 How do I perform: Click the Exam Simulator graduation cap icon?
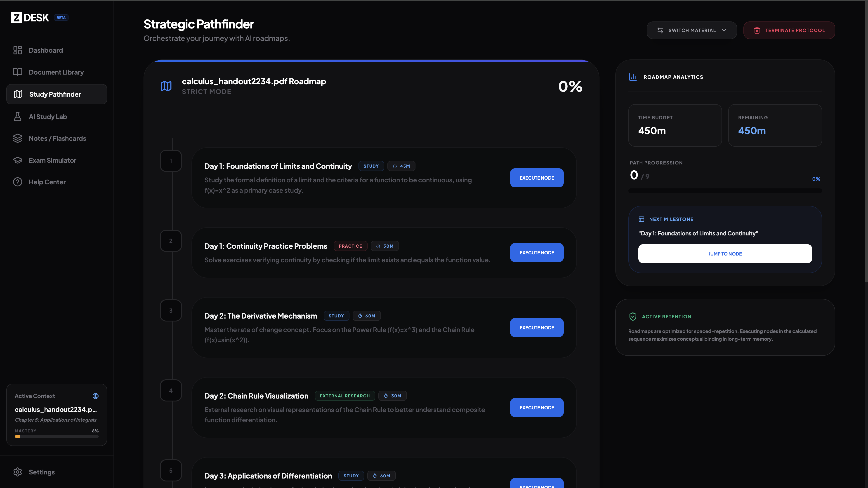(18, 160)
